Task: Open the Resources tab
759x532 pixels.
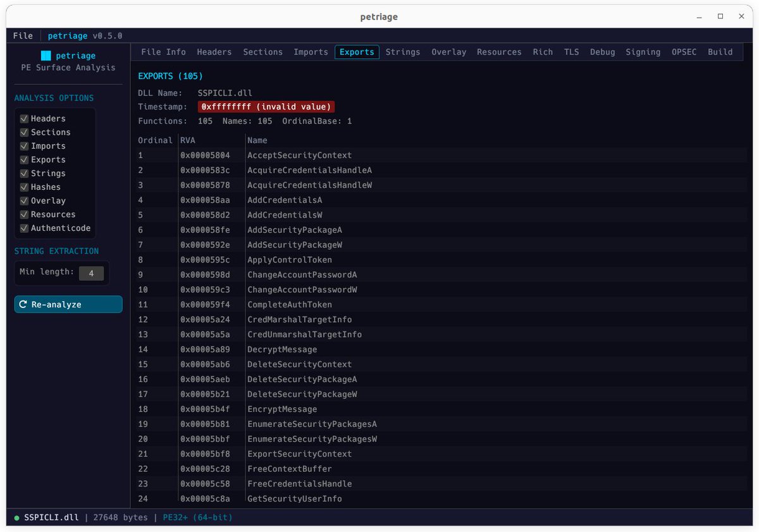Action: click(x=499, y=52)
